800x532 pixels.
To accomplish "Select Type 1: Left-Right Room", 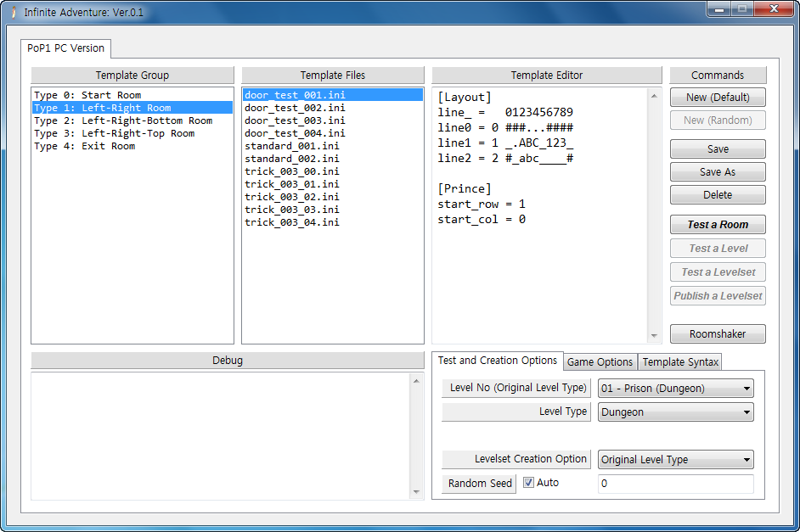I will pos(132,108).
